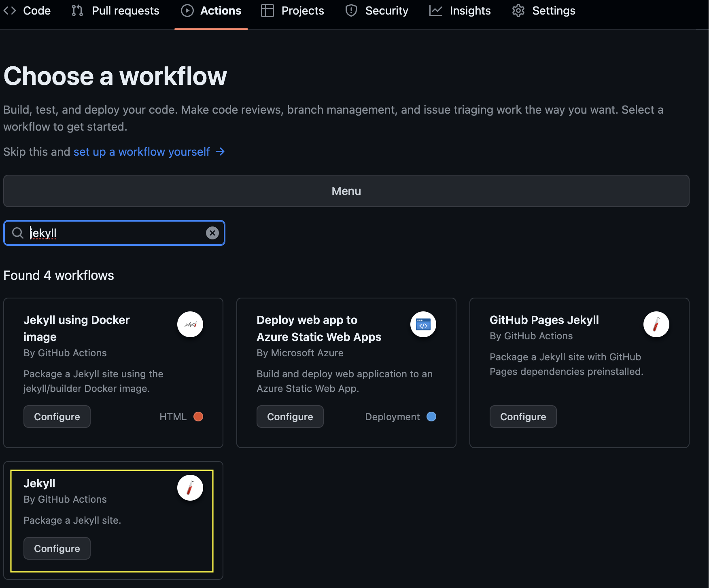This screenshot has height=588, width=709.
Task: Open the Code tab
Action: (27, 11)
